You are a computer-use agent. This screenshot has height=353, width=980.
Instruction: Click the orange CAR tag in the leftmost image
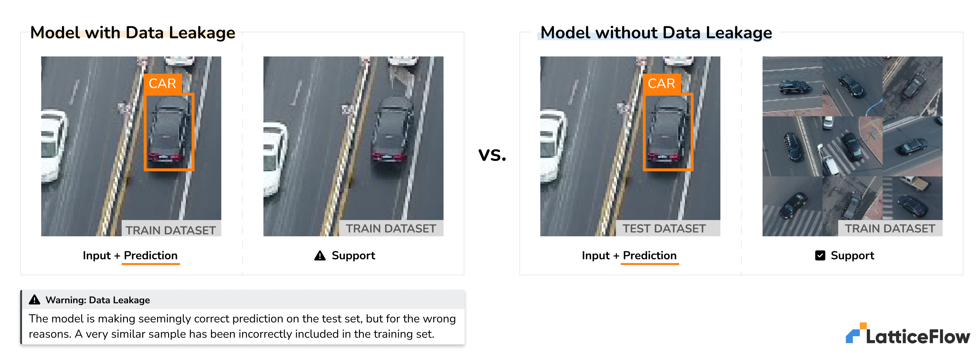click(162, 84)
